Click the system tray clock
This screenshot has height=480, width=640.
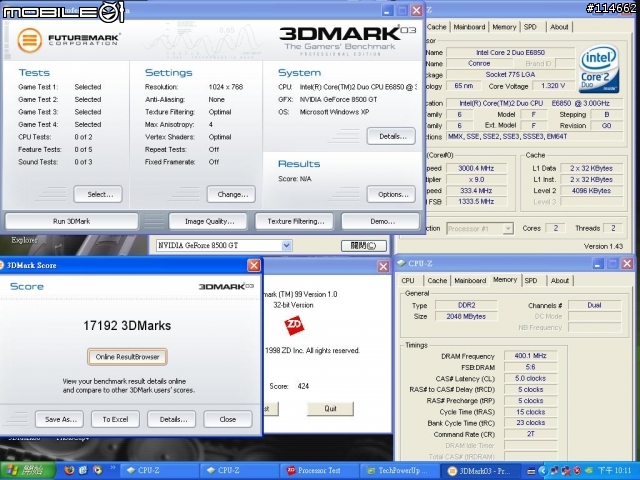click(614, 471)
